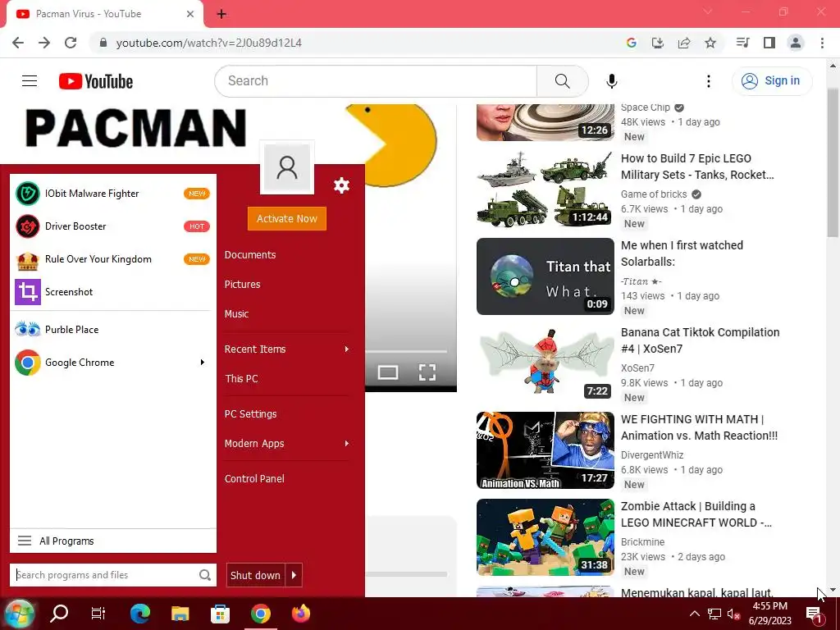Reload the YouTube page
This screenshot has width=840, height=630.
tap(71, 43)
